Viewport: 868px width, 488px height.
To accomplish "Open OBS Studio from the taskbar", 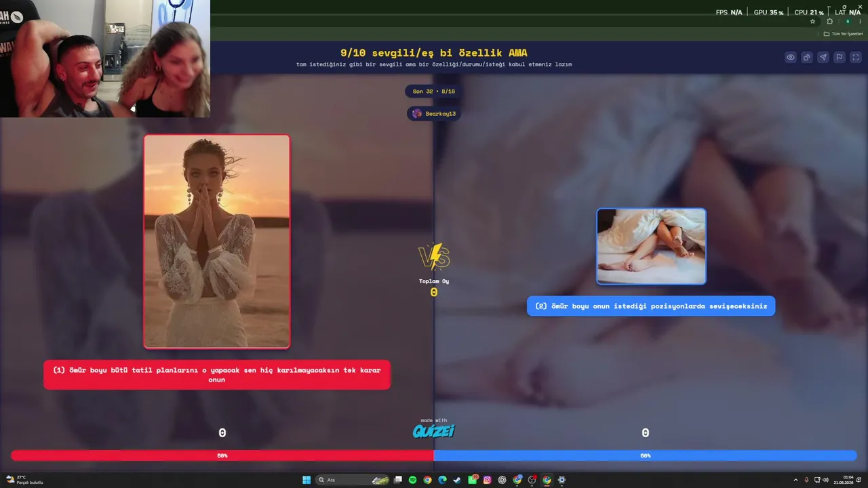I will point(532,480).
